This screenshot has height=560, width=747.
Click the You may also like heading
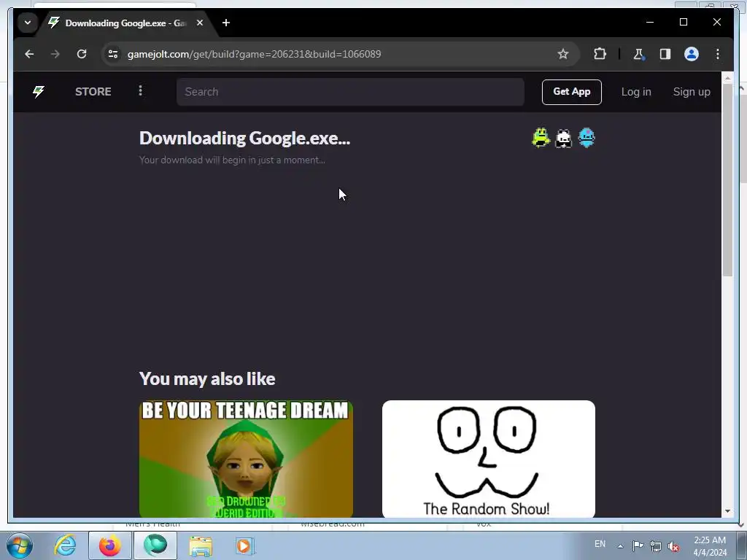click(x=207, y=379)
